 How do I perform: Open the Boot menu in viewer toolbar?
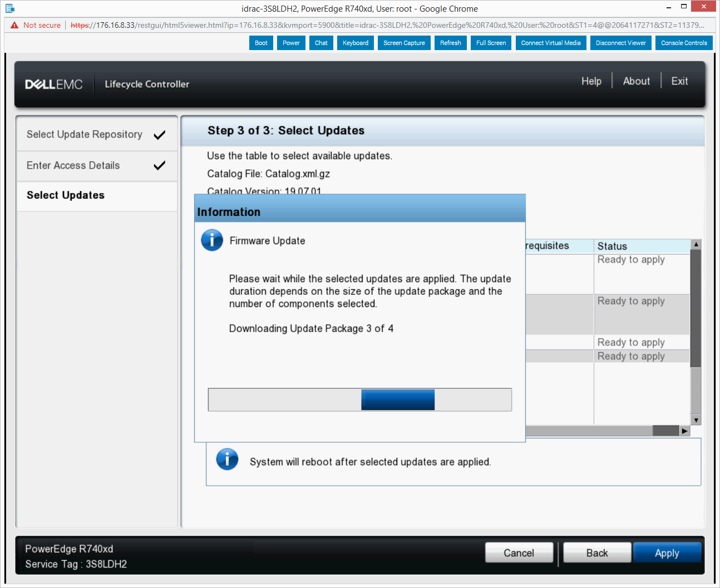click(261, 43)
